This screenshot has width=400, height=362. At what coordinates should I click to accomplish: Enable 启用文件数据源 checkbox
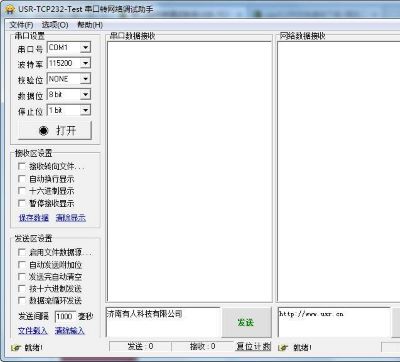22,252
